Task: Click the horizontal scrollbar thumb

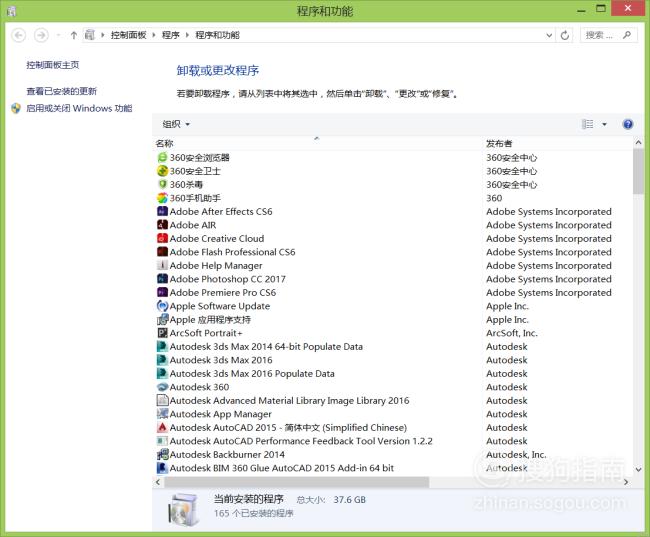Action: pyautogui.click(x=296, y=482)
